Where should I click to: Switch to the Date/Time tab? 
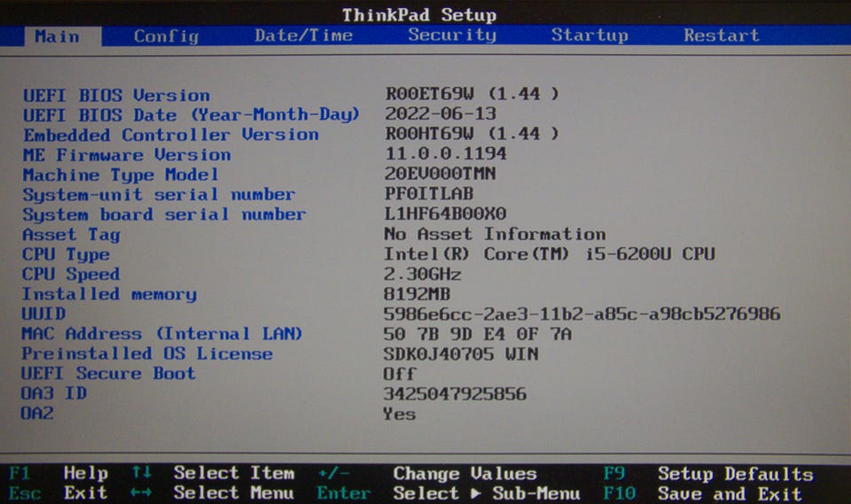tap(303, 35)
